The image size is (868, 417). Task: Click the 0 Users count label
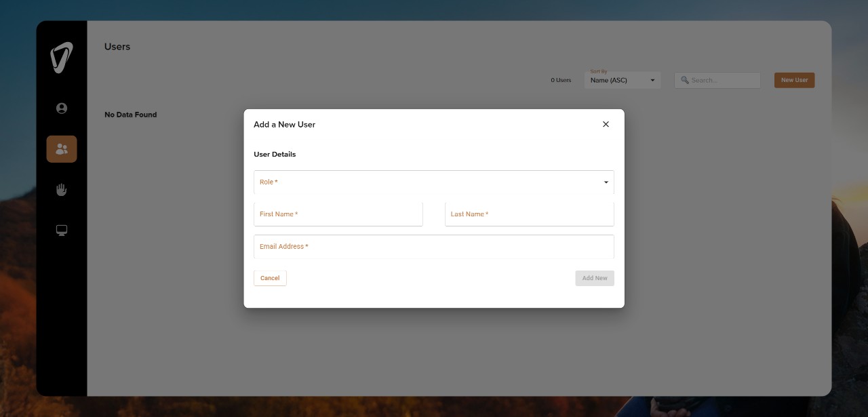pyautogui.click(x=561, y=80)
